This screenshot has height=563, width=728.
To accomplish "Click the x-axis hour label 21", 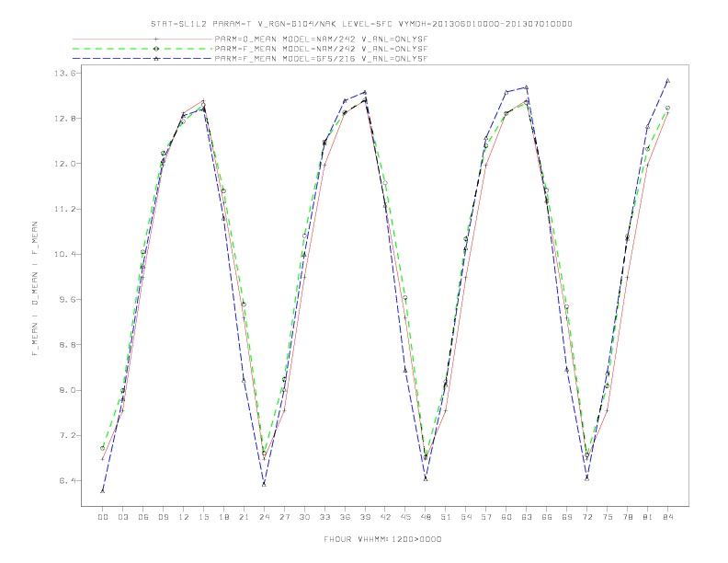I will [x=244, y=517].
